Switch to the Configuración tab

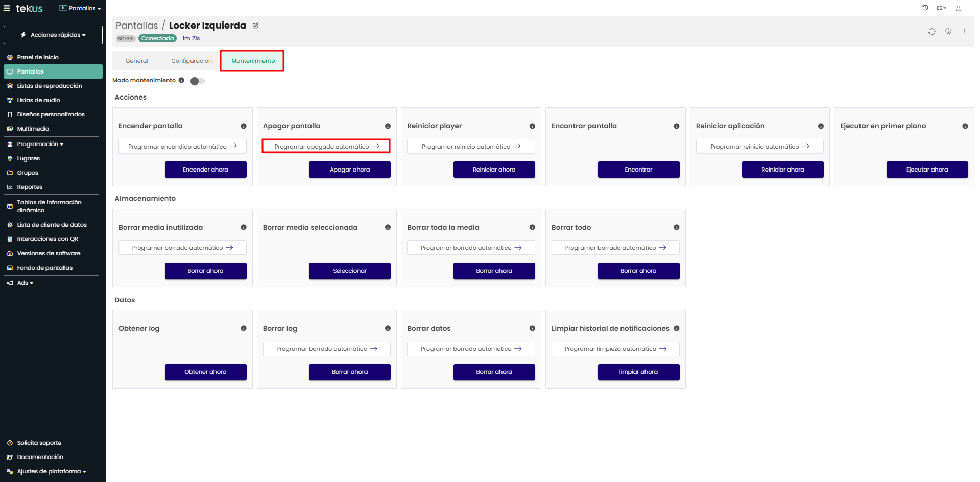191,61
